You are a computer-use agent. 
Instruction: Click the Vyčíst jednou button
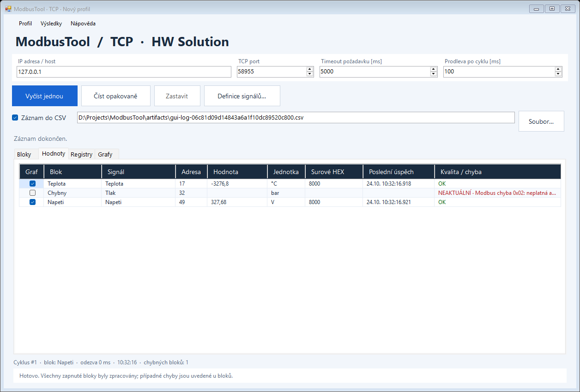point(45,96)
